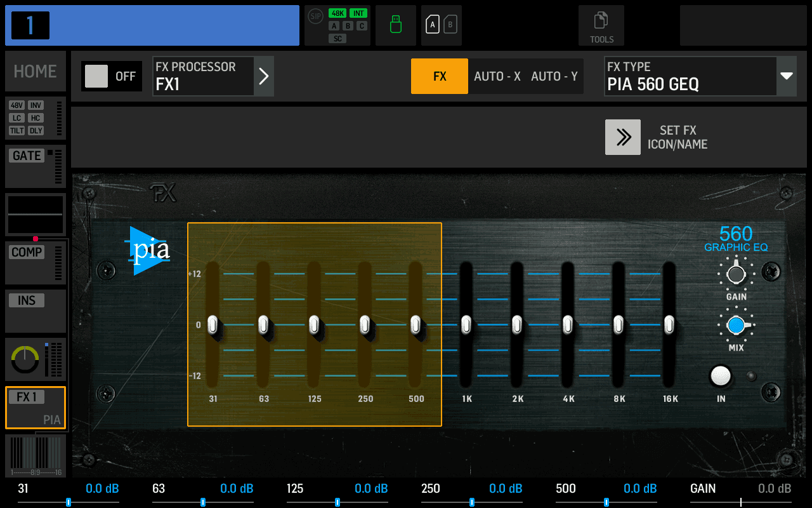Click the 560 GRAPHIC EQ title text
Screen dimensions: 812x508
coord(736,239)
